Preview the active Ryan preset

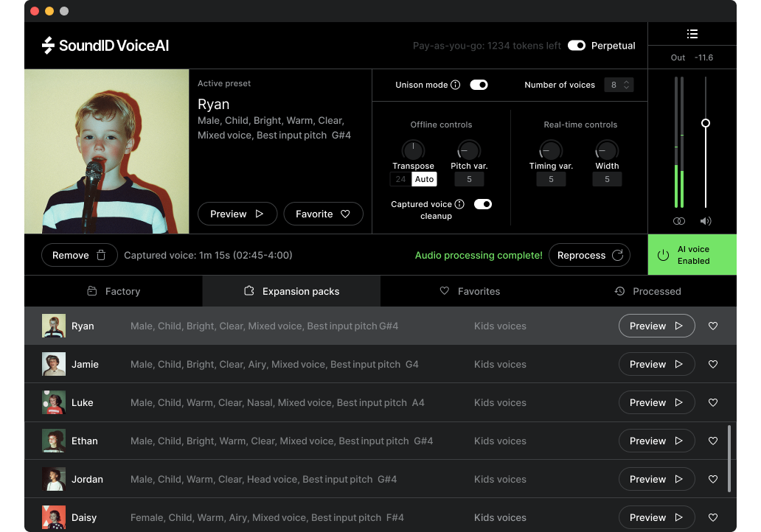[x=237, y=214]
